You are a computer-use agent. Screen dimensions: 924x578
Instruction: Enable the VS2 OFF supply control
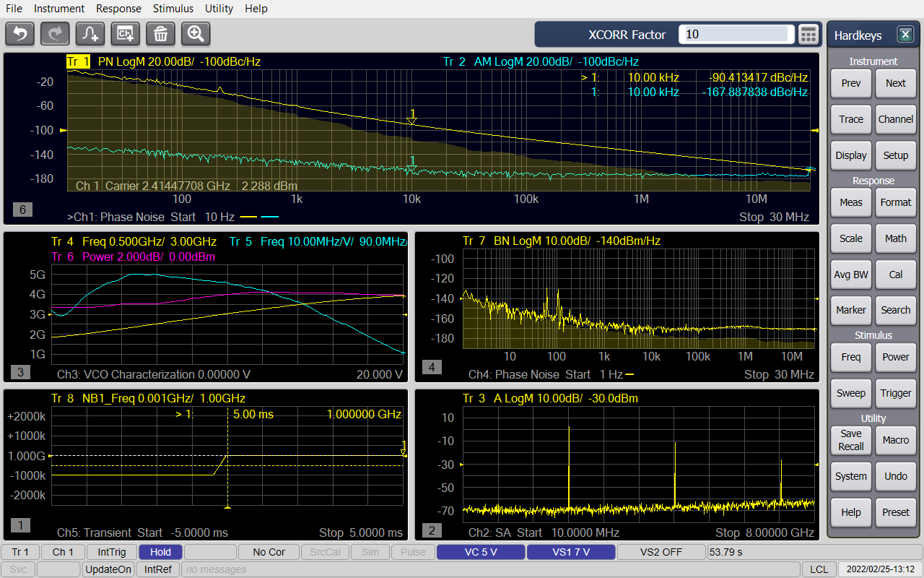point(661,551)
